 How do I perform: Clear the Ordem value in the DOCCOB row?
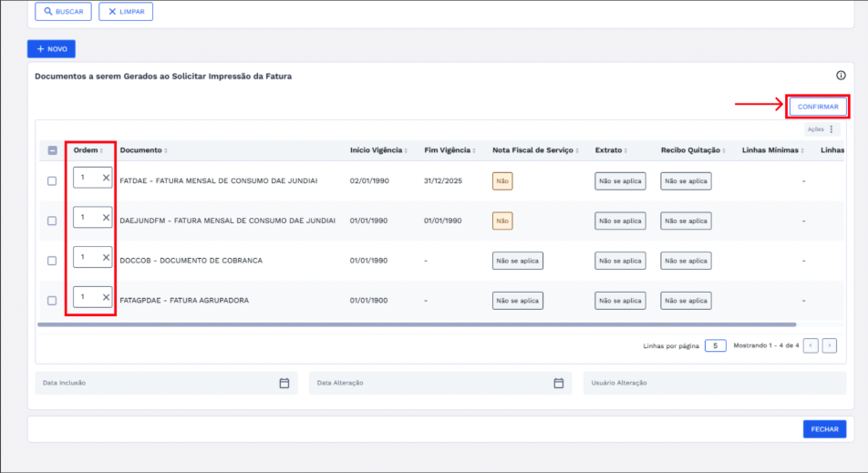106,258
